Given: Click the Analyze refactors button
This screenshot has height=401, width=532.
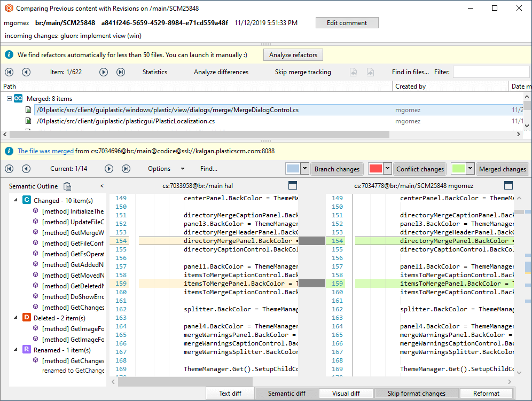Looking at the screenshot, I should click(x=293, y=54).
